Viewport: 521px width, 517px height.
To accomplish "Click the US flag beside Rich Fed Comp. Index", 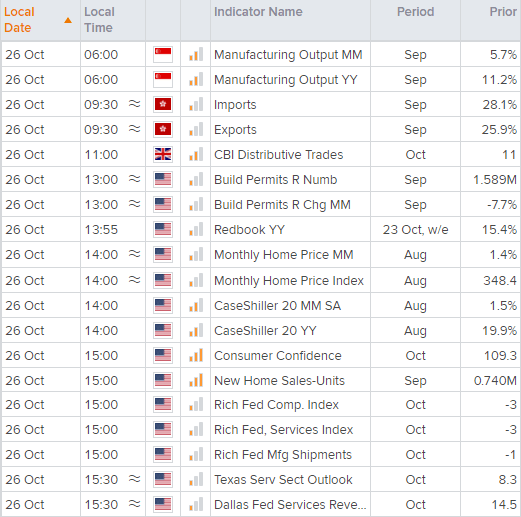I will click(x=163, y=405).
